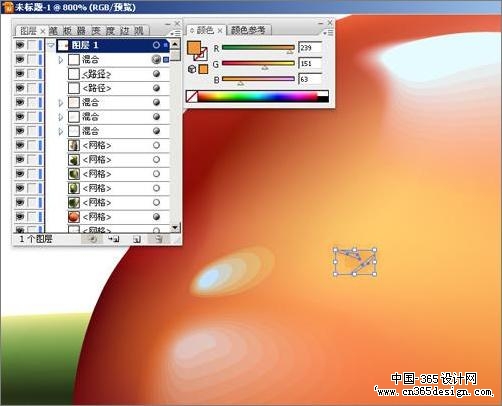Close the 图层 tab with its x

[x=43, y=31]
